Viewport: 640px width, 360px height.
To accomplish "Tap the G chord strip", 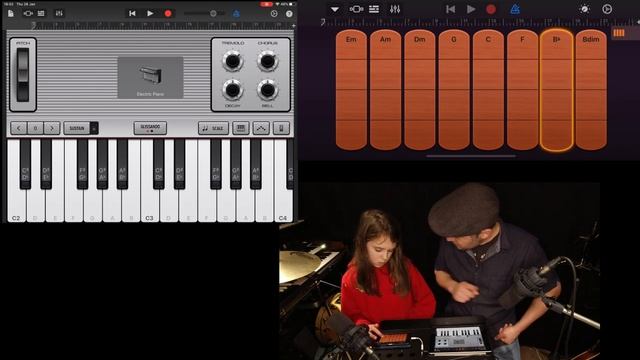I will [x=454, y=90].
